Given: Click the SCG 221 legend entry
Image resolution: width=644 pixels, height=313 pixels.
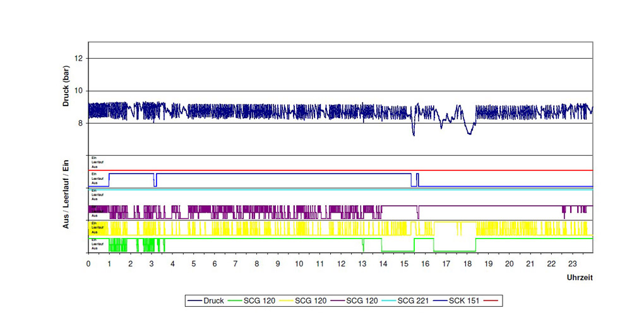Looking at the screenshot, I should tap(405, 300).
